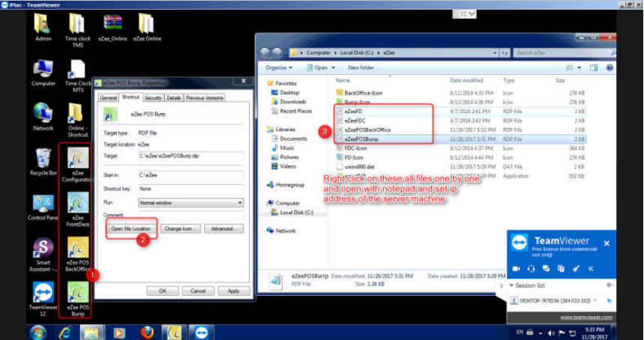The image size is (644, 340).
Task: Open the eZee app taskbar icon
Action: point(174,333)
